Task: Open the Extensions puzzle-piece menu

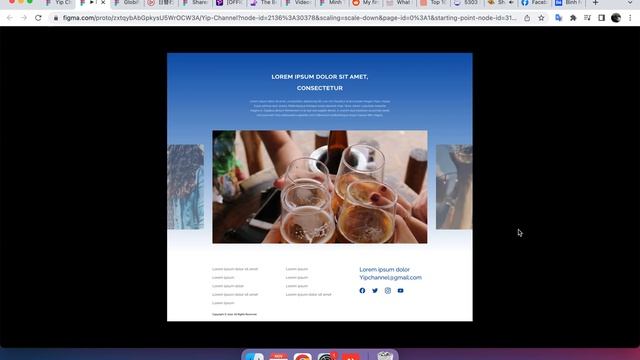Action: tap(573, 18)
